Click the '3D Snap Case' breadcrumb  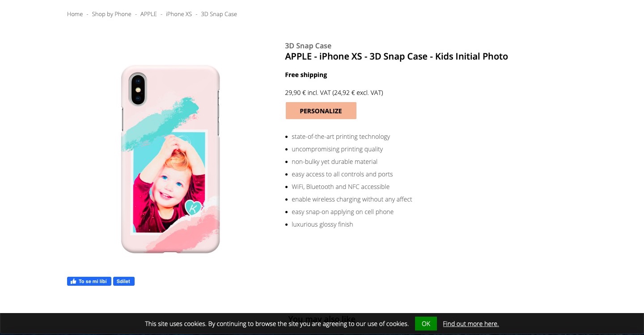[219, 14]
